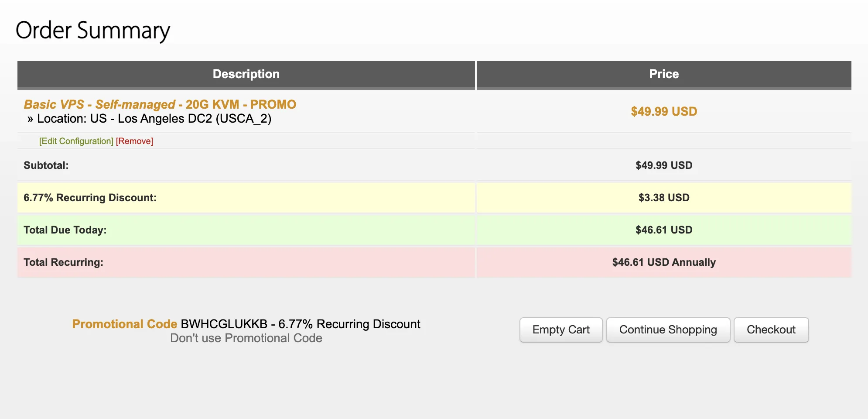This screenshot has width=868, height=419.
Task: Click Continue Shopping button
Action: click(668, 330)
